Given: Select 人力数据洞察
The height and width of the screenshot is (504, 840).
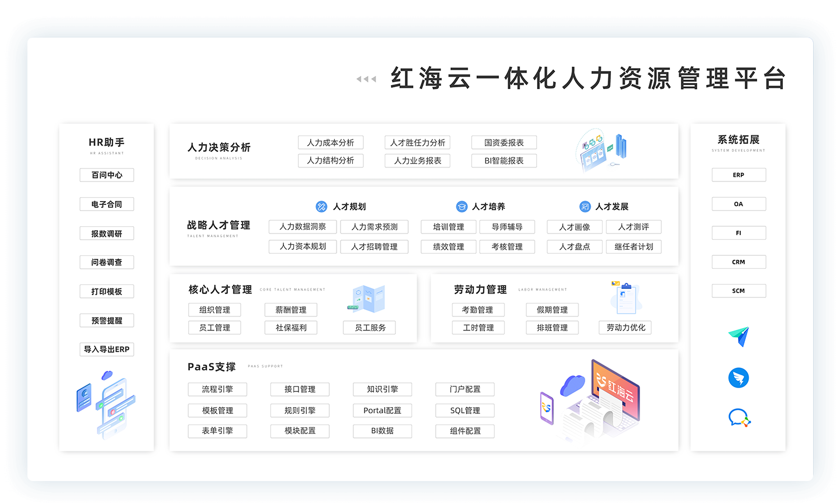Looking at the screenshot, I should point(303,227).
